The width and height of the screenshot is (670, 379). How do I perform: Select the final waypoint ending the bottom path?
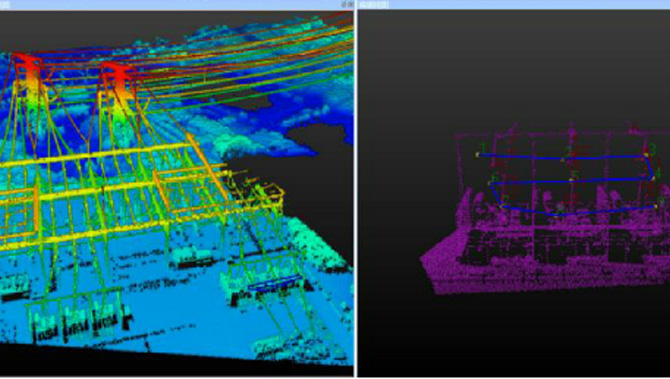[656, 207]
